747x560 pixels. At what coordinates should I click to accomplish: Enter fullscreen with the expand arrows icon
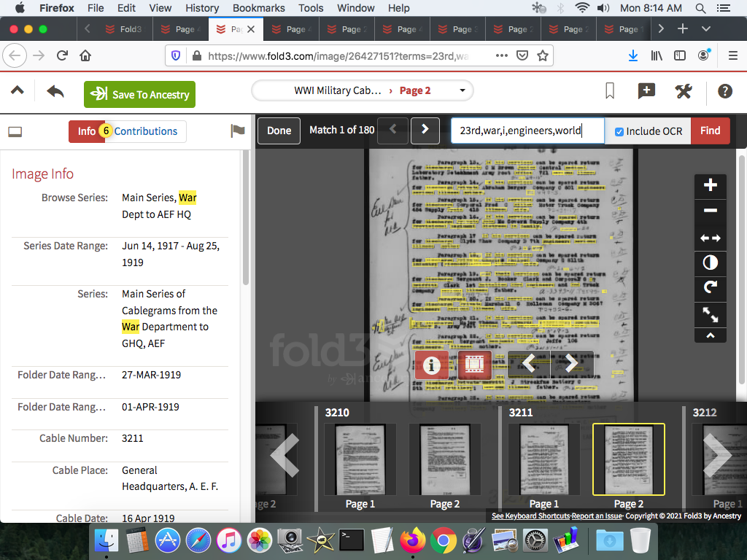point(710,314)
